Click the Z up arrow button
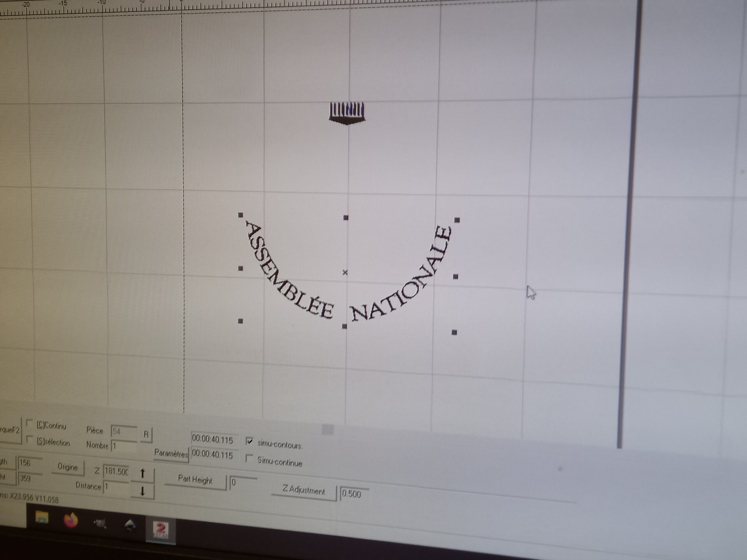Image resolution: width=747 pixels, height=560 pixels. click(x=142, y=474)
